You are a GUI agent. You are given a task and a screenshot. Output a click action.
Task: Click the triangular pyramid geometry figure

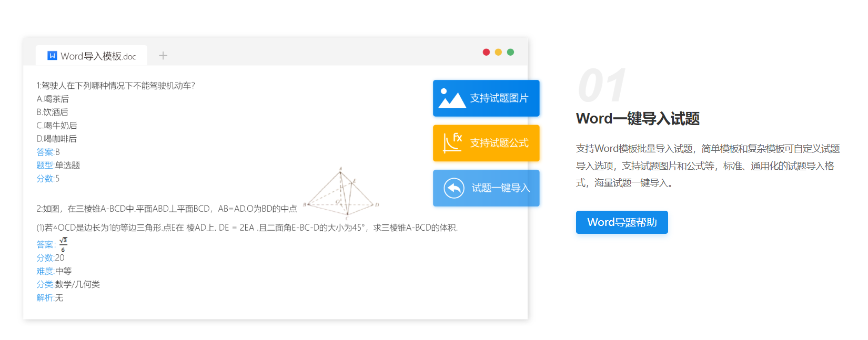[x=342, y=192]
